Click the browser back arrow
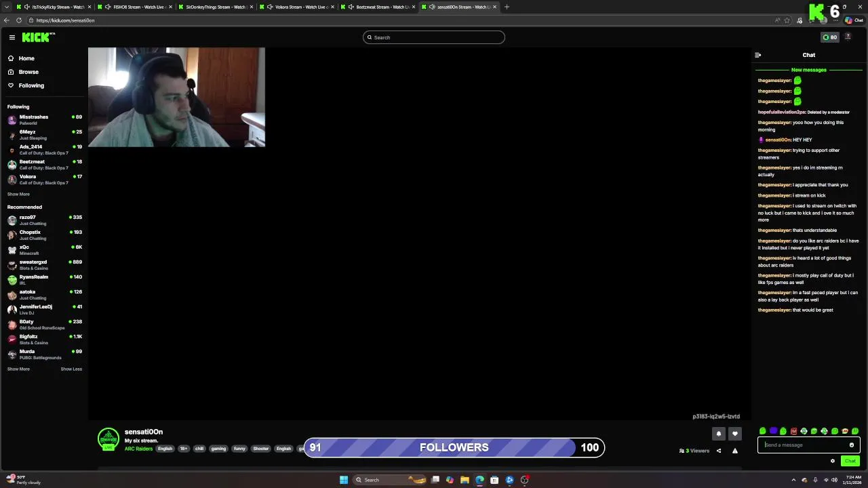This screenshot has height=488, width=868. [x=7, y=20]
